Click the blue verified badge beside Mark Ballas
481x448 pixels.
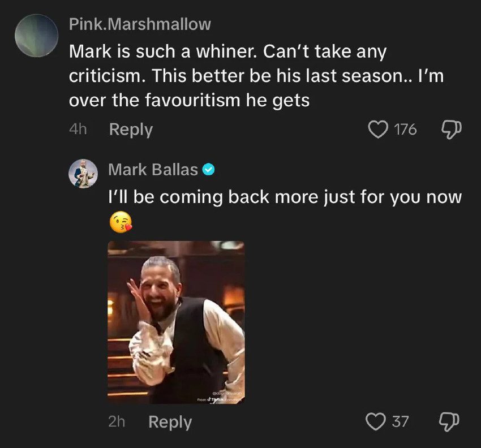tap(208, 169)
